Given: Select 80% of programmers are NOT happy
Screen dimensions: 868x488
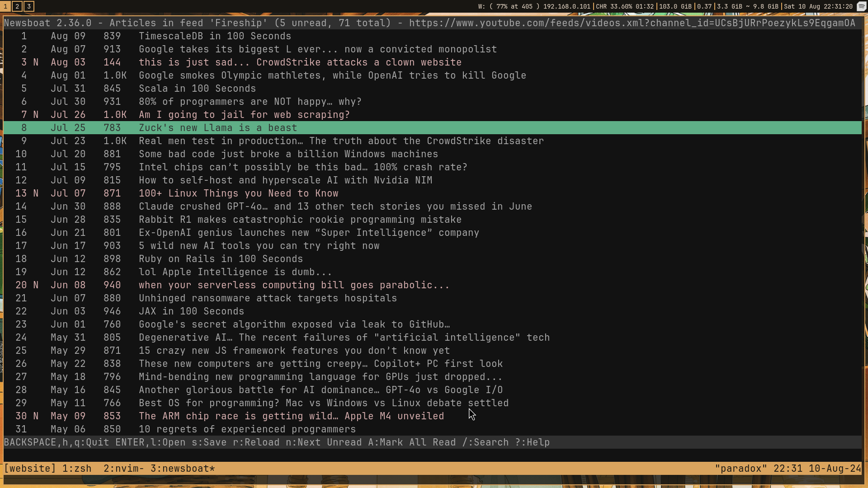Looking at the screenshot, I should coord(432,102).
